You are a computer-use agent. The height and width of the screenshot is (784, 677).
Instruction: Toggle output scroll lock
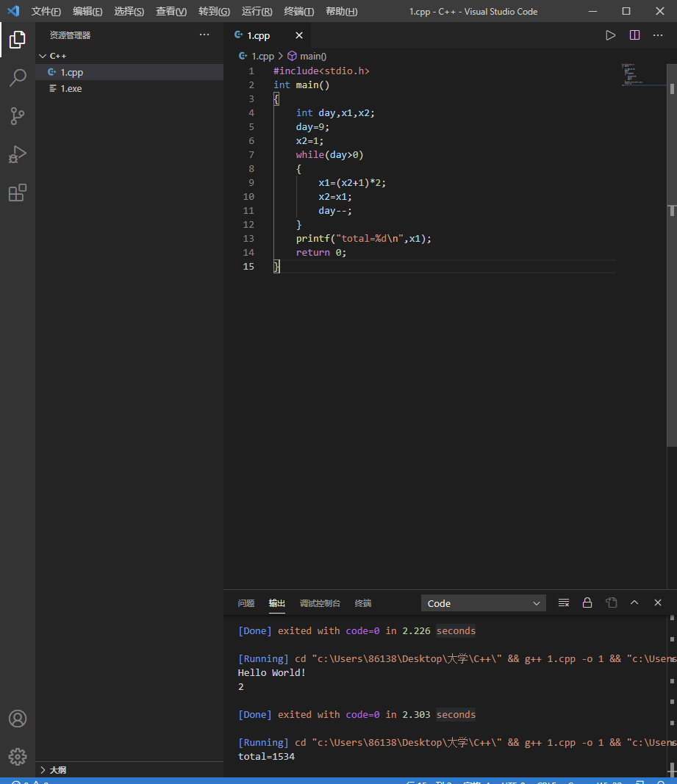coord(587,603)
